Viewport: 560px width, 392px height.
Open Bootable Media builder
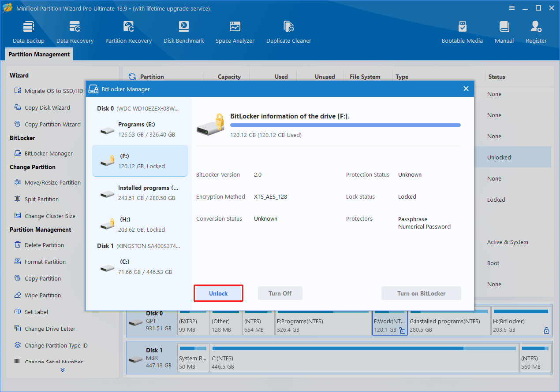tap(462, 32)
